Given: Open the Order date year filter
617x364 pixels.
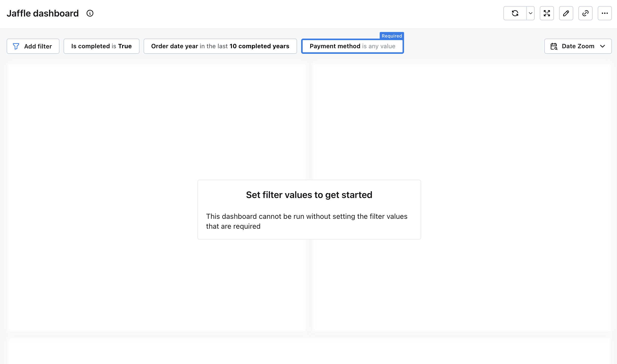Looking at the screenshot, I should [x=220, y=46].
